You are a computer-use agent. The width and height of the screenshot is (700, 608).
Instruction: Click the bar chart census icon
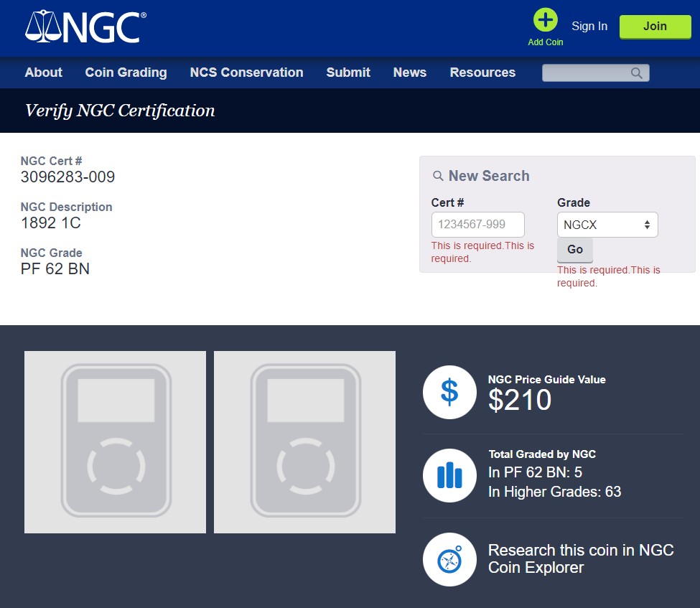(449, 475)
